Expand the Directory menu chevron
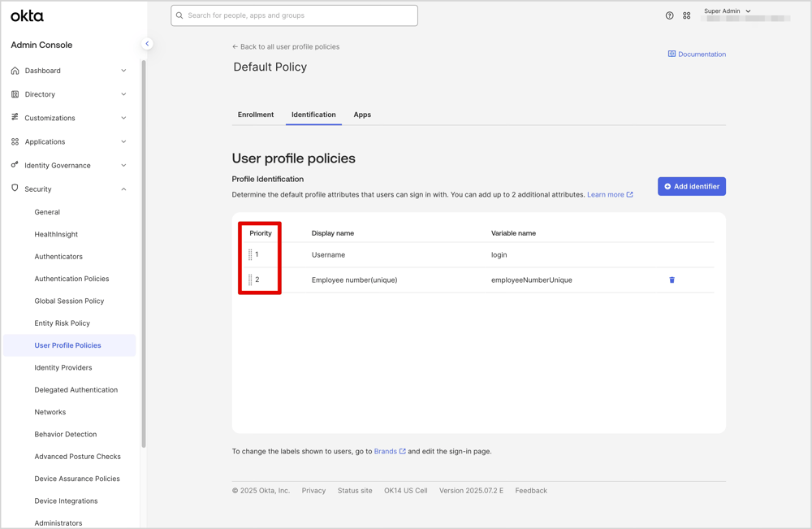 123,94
